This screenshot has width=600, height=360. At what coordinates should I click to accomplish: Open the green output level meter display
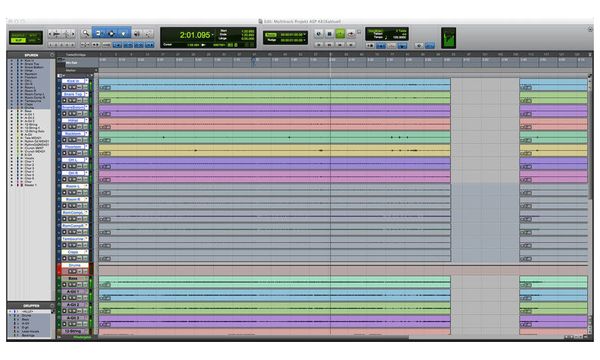[448, 38]
